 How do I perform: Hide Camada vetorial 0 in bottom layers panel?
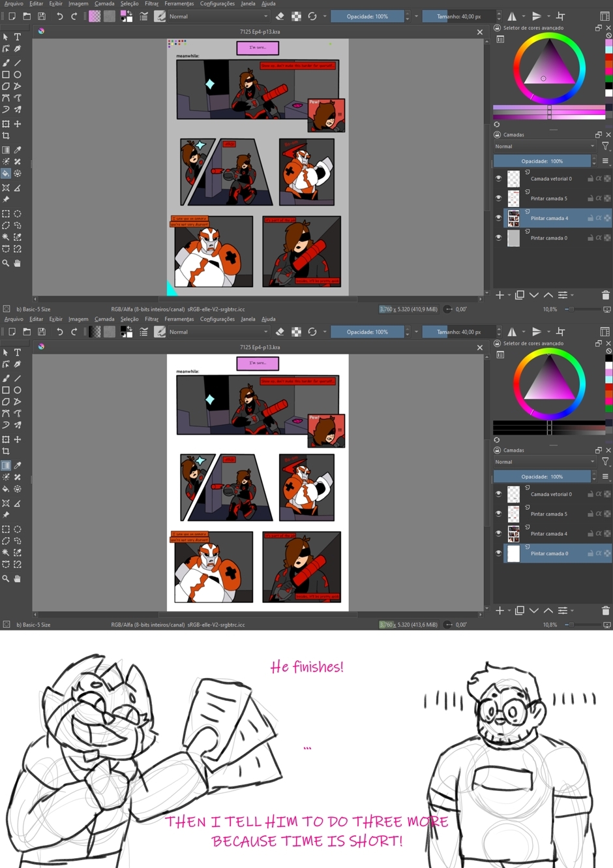click(x=499, y=494)
